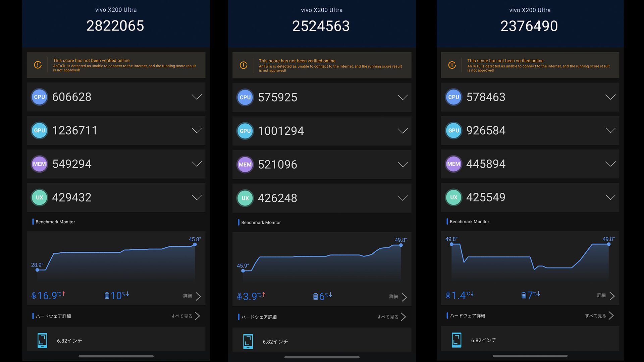Expand the GPU 1236711 score row
Screen dimensions: 644x362
(x=116, y=130)
